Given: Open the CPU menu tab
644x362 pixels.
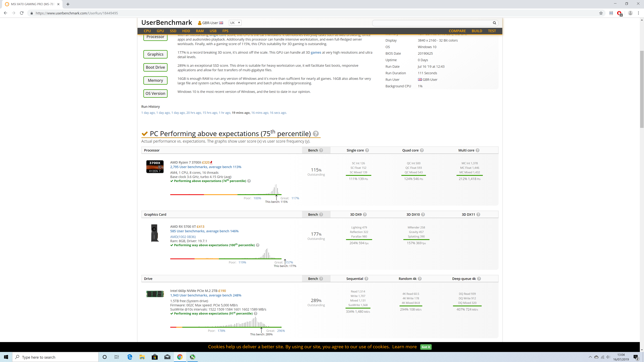Looking at the screenshot, I should click(x=147, y=31).
